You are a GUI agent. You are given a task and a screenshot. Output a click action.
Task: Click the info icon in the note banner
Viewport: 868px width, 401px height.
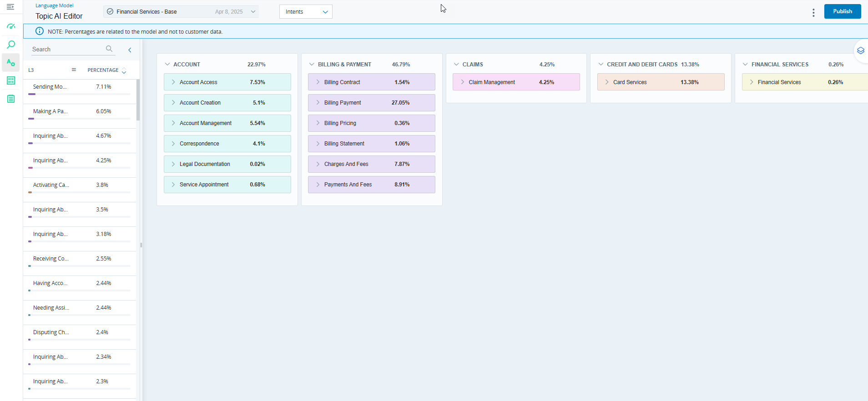click(x=40, y=31)
